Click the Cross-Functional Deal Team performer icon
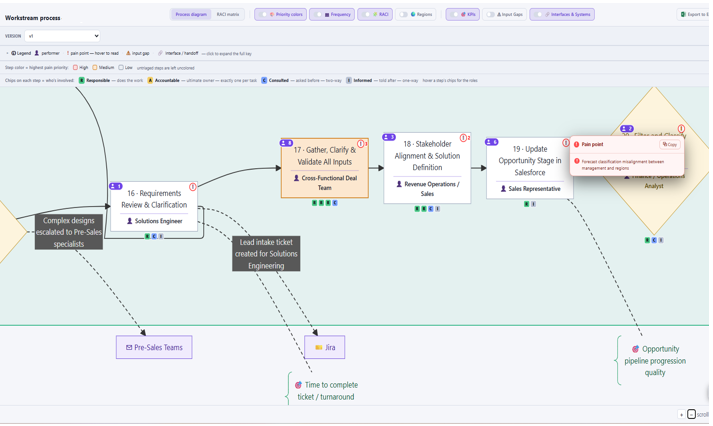The height and width of the screenshot is (426, 713). [x=296, y=178]
